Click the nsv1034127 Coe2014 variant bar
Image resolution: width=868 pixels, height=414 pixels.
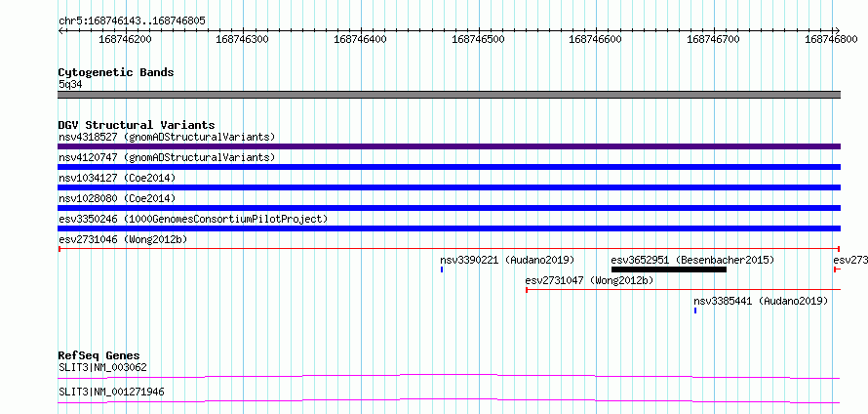449,187
